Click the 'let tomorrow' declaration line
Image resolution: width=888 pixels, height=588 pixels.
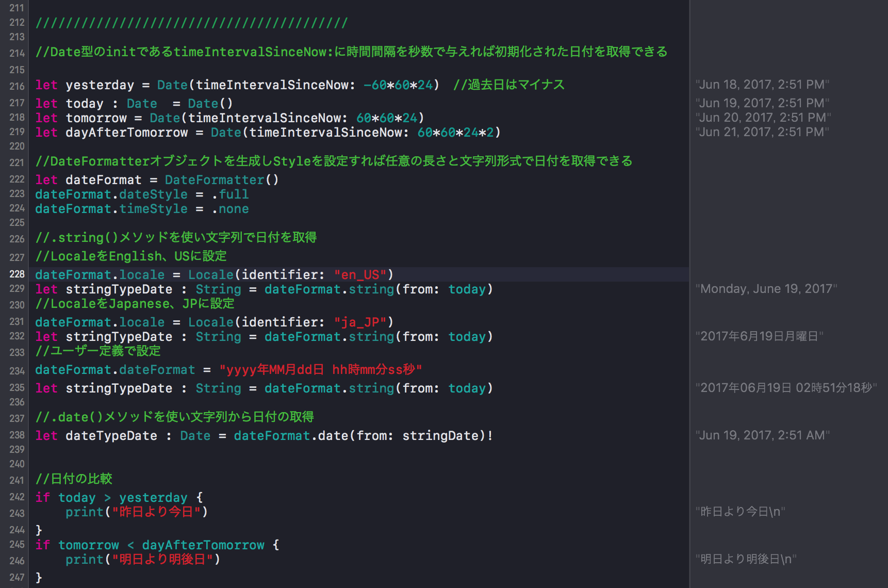pyautogui.click(x=229, y=118)
